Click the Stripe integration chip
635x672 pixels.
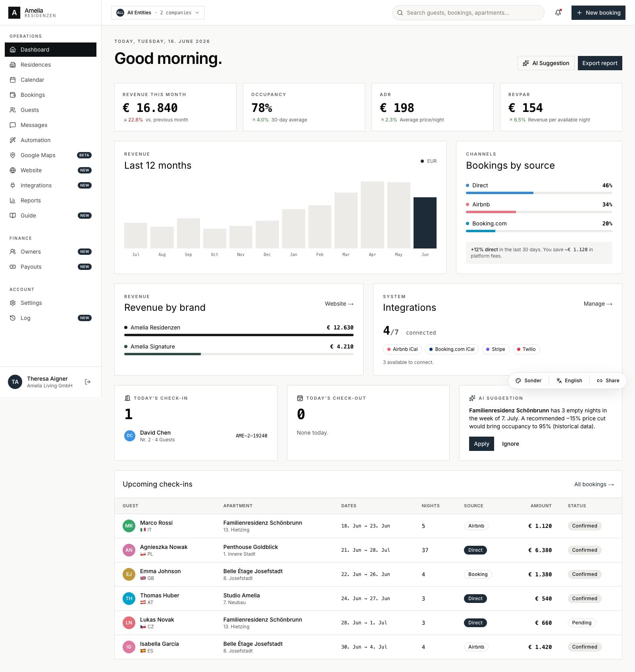(495, 349)
